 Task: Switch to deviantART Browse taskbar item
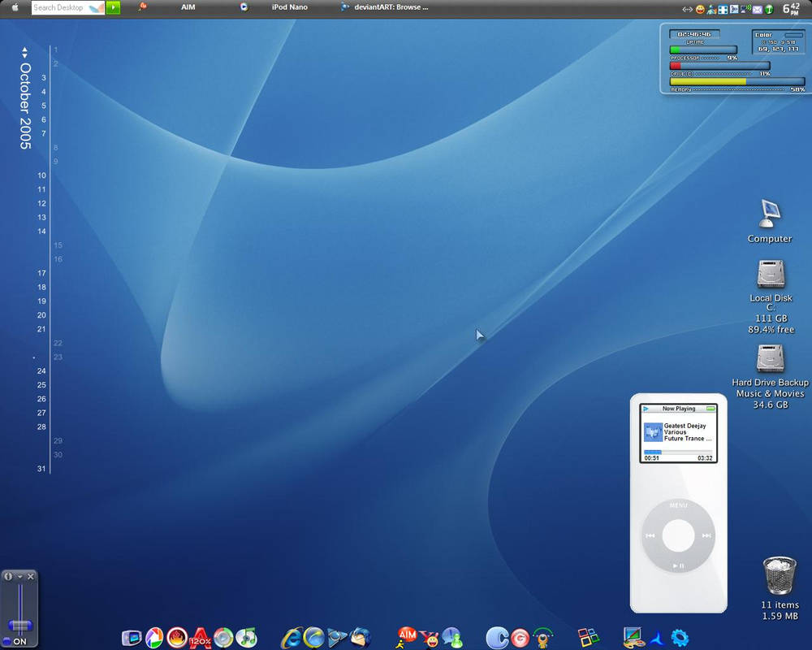click(x=391, y=7)
